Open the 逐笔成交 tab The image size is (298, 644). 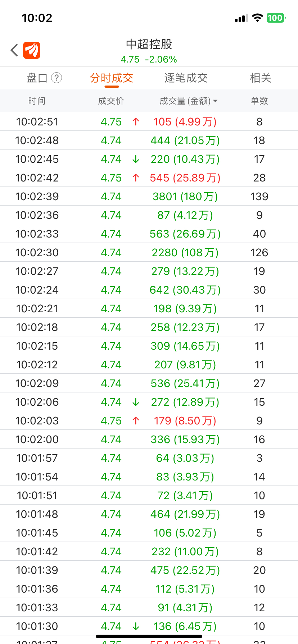pyautogui.click(x=186, y=78)
